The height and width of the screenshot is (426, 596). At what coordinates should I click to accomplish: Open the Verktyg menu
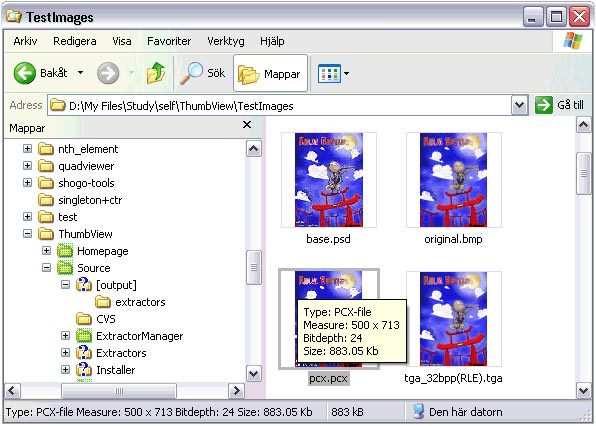coord(226,41)
